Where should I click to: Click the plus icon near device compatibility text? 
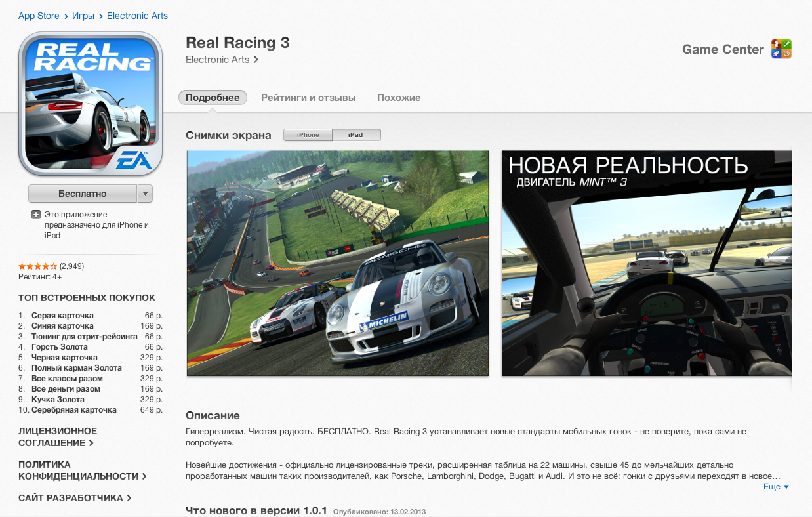point(35,215)
